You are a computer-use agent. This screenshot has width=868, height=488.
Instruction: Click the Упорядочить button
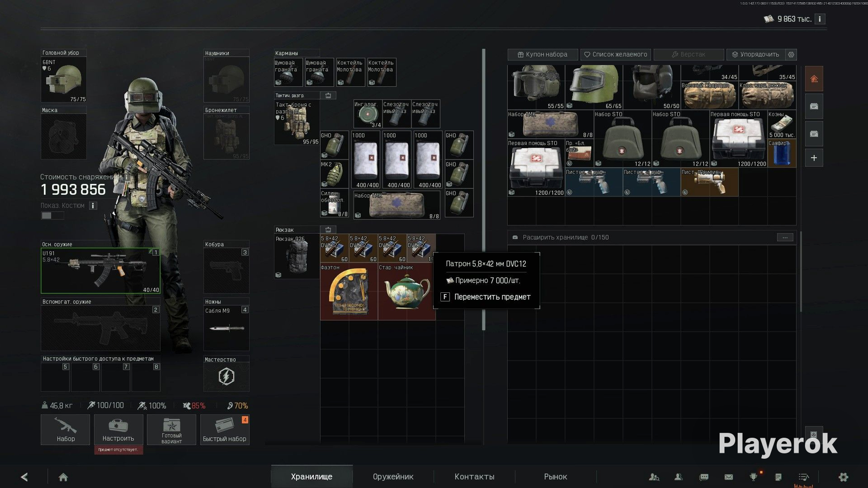coord(756,55)
